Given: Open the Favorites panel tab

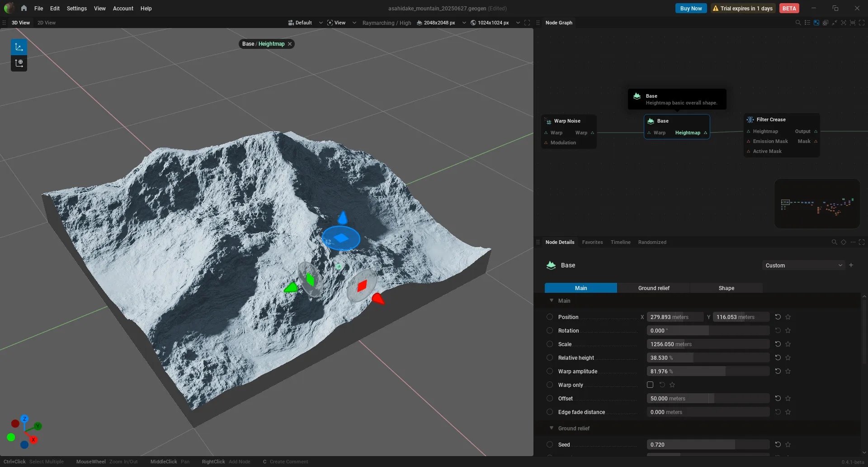Looking at the screenshot, I should coord(592,242).
